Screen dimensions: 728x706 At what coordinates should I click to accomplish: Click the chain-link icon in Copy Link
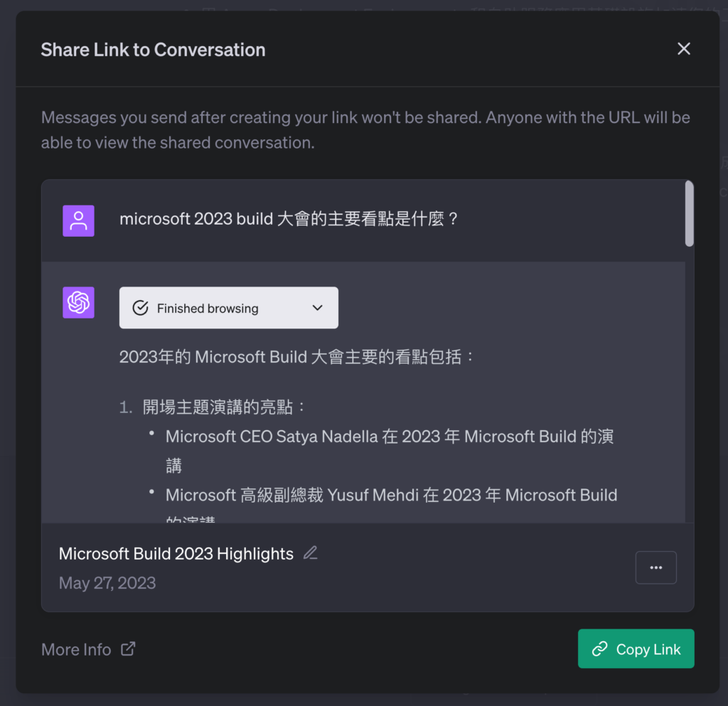coord(599,649)
